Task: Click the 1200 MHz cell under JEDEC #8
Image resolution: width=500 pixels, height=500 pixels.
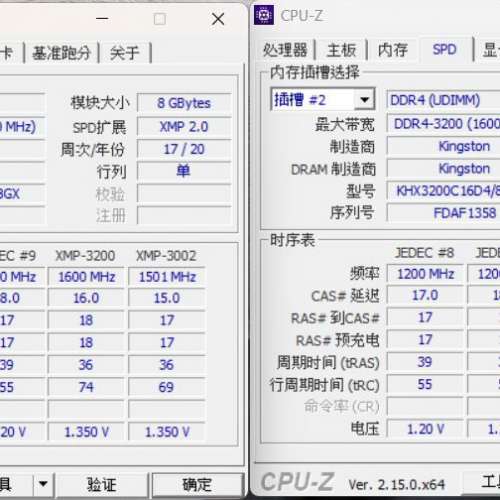Action: coord(425,274)
